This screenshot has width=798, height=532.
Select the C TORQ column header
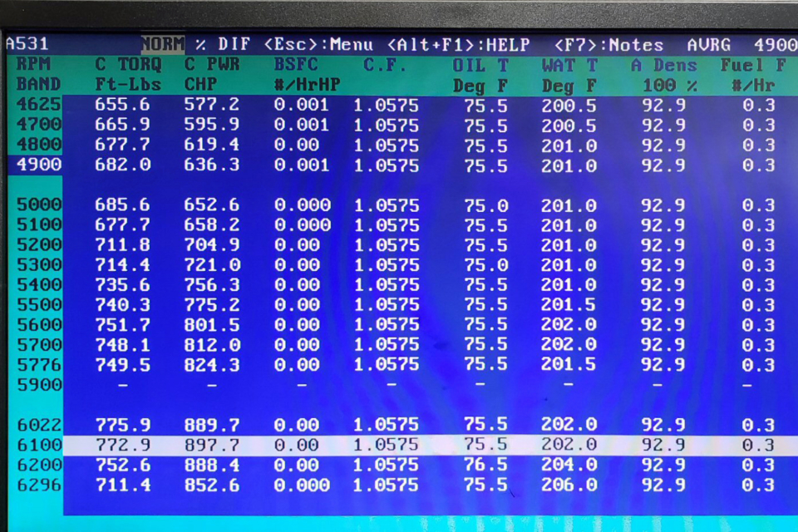128,74
